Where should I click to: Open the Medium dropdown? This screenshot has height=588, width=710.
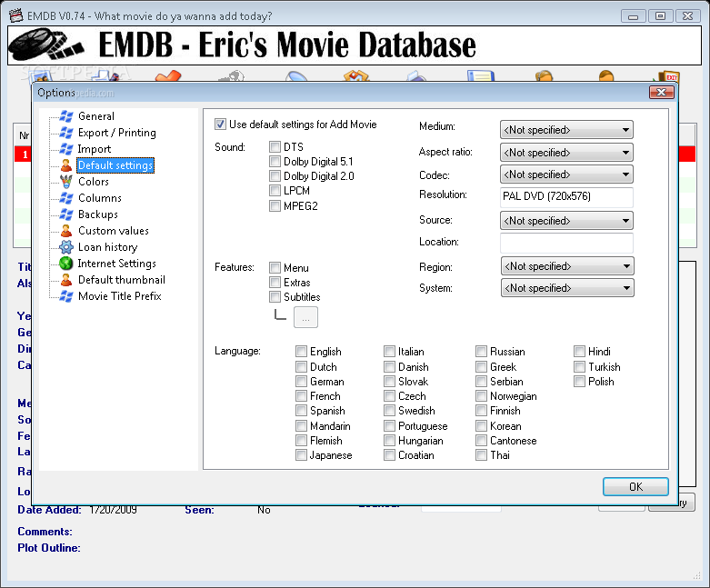coord(566,130)
